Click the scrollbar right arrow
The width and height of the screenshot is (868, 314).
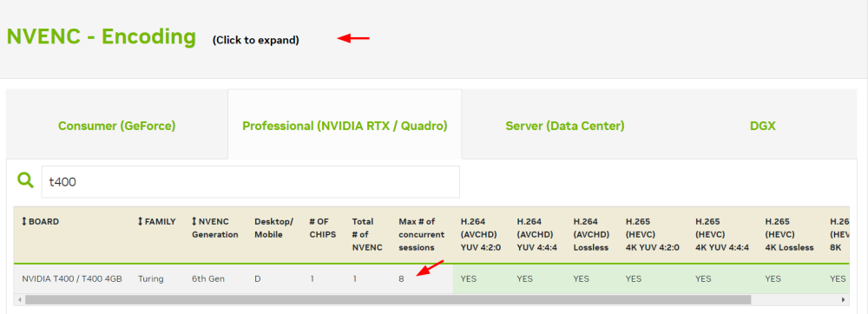844,299
